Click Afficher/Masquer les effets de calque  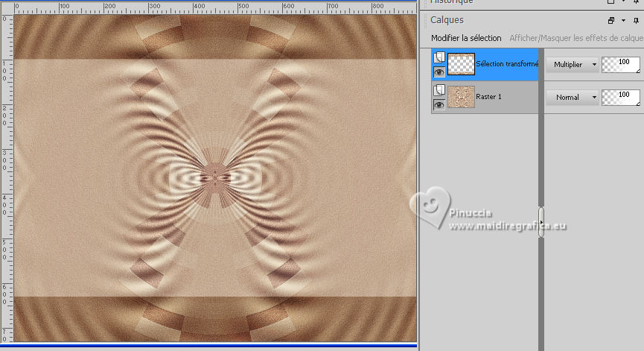pyautogui.click(x=576, y=38)
